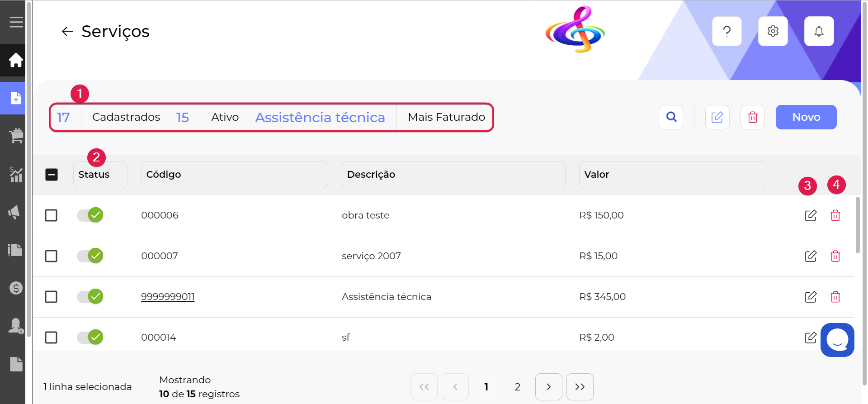Sort by the Descrição column header
The image size is (868, 404).
[453, 175]
